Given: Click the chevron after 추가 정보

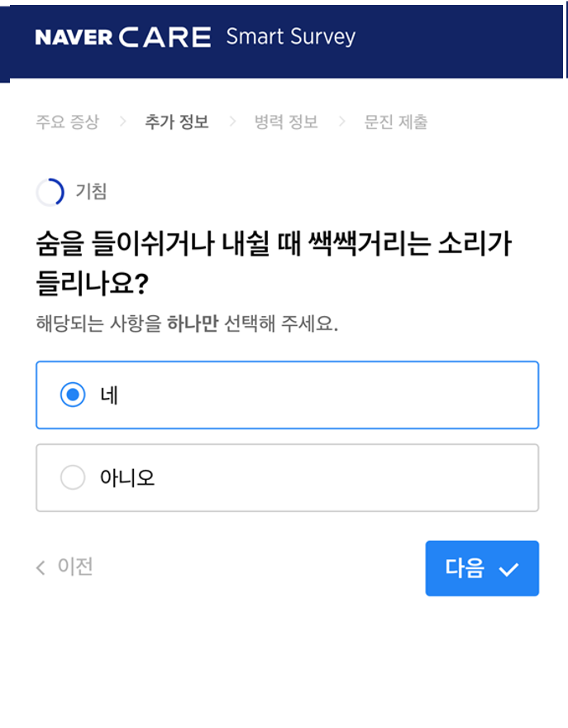Looking at the screenshot, I should click(x=232, y=122).
